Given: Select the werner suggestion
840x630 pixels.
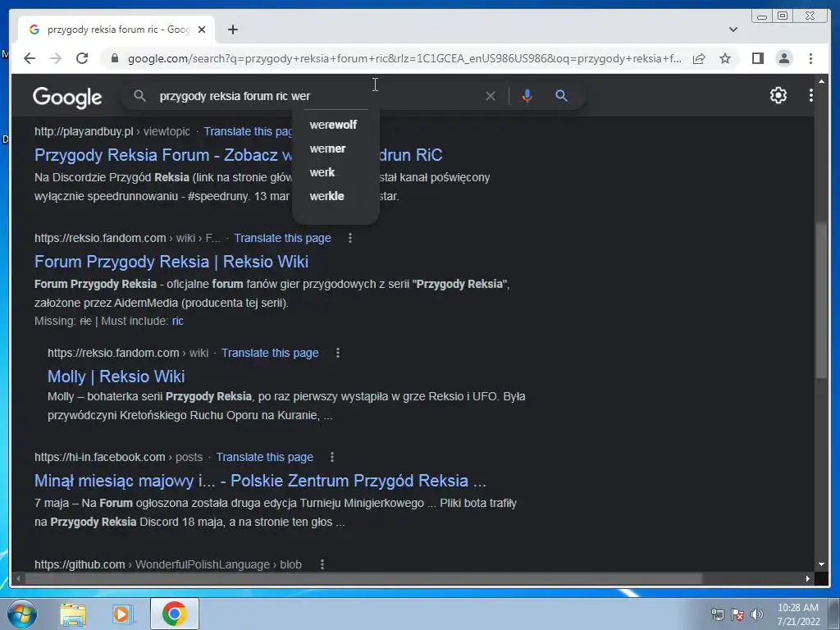Looking at the screenshot, I should click(x=328, y=148).
